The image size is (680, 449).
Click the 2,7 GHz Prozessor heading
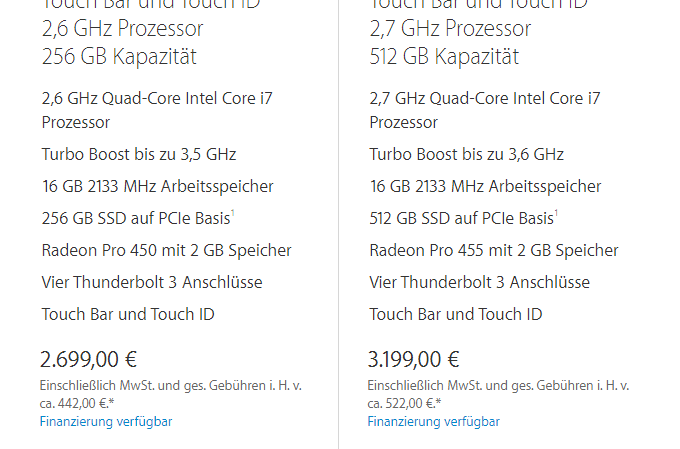(450, 29)
